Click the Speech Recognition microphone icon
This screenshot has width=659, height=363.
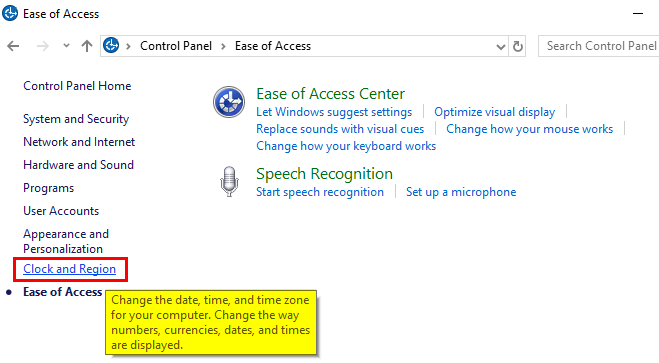coord(229,182)
